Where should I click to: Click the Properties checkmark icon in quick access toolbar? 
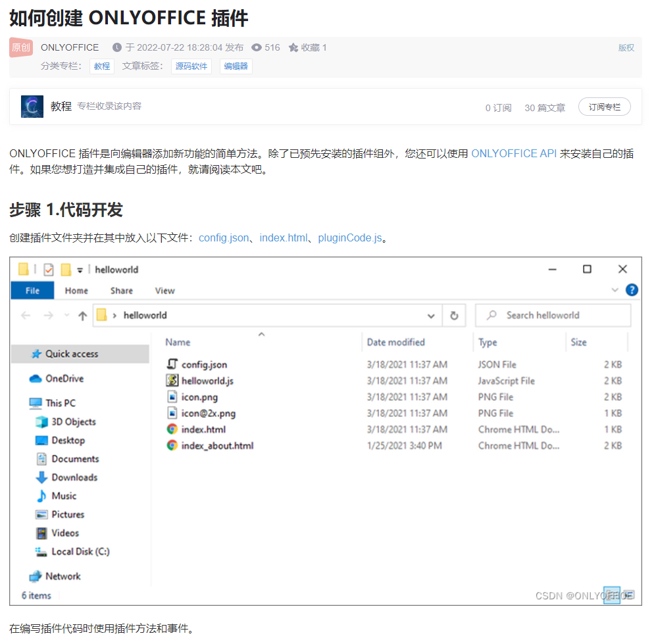49,270
